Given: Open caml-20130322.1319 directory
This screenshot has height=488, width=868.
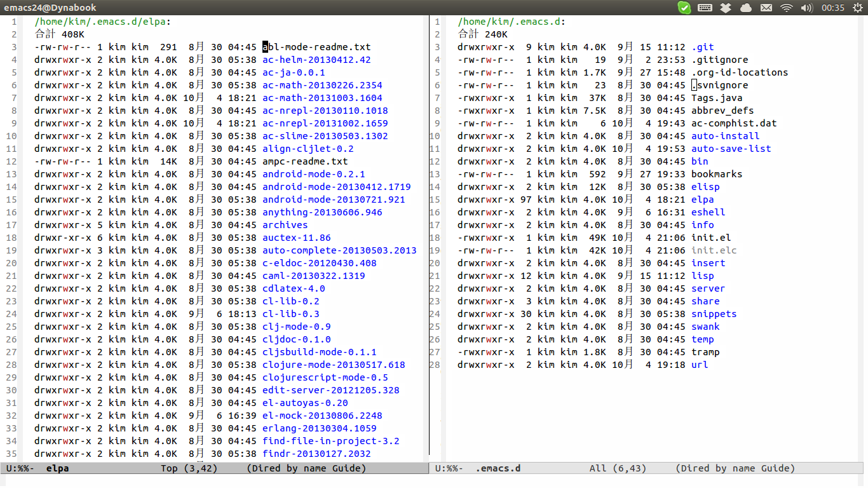Looking at the screenshot, I should click(314, 276).
